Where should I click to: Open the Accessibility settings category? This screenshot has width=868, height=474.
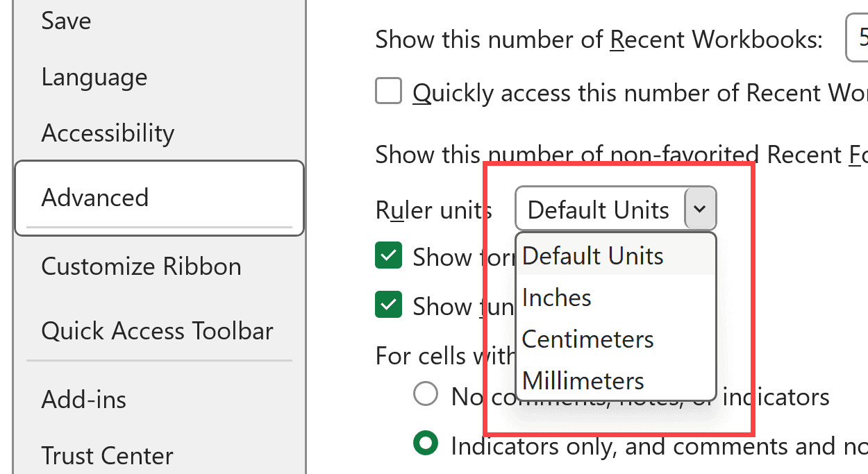[108, 133]
